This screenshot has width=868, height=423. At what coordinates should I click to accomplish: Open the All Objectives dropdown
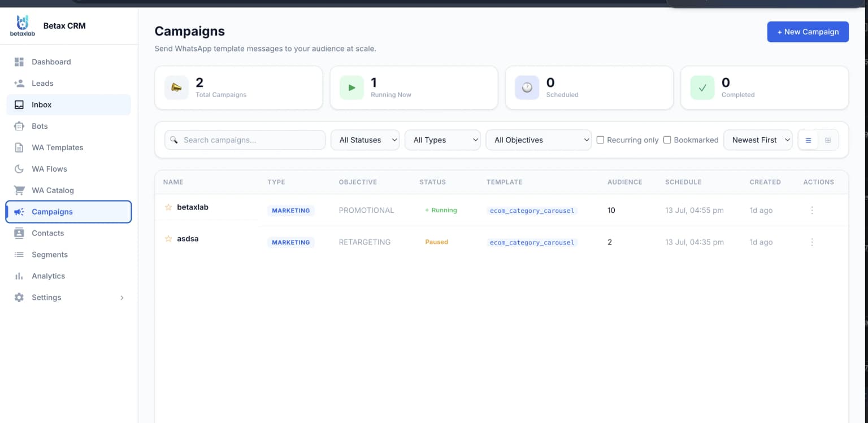coord(539,140)
